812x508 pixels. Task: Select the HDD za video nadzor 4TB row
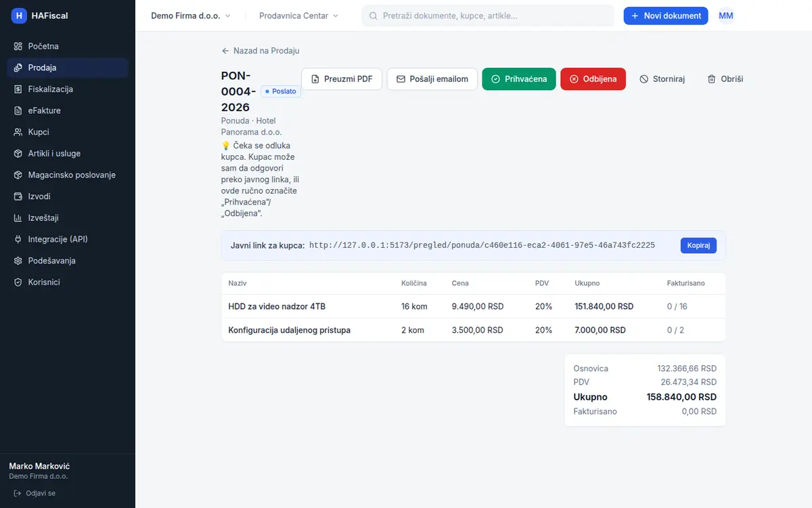[x=474, y=306]
